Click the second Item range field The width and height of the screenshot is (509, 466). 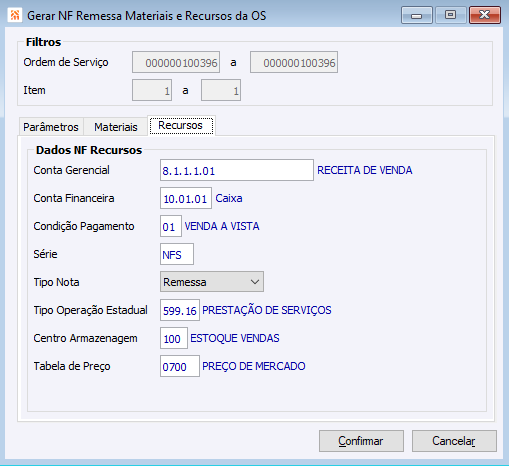click(x=221, y=90)
